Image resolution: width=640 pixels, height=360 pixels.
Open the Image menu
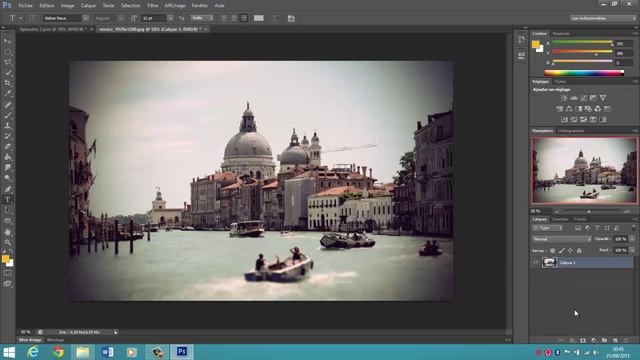(67, 6)
